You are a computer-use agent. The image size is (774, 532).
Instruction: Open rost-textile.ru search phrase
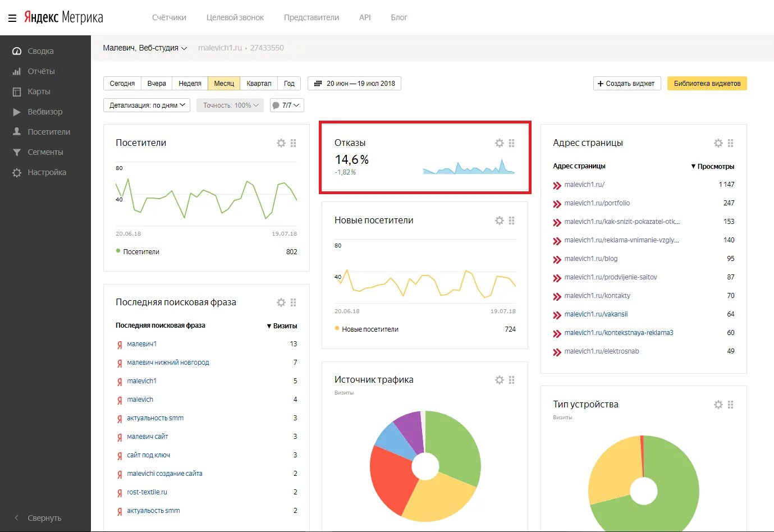147,492
